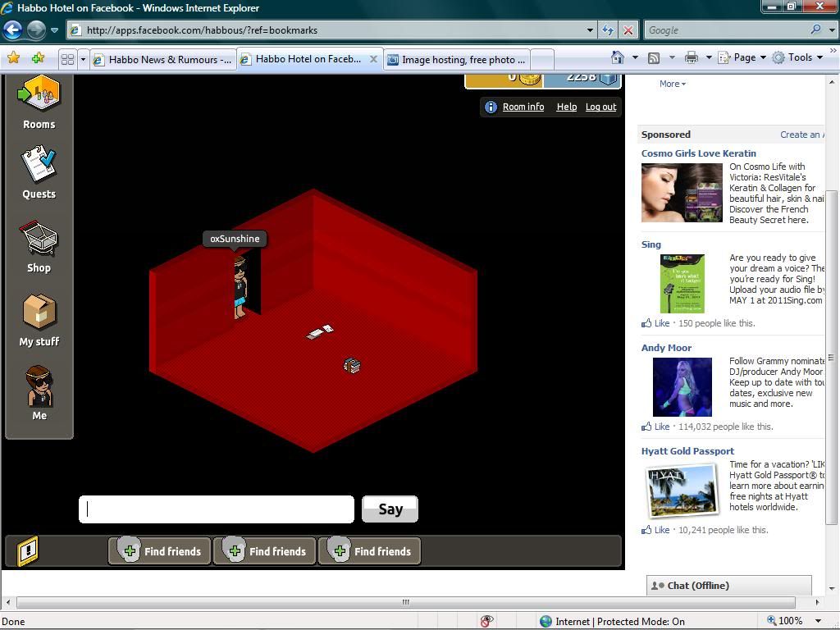Click the IE Favorites star icon
Viewport: 840px width, 630px height.
(x=13, y=58)
